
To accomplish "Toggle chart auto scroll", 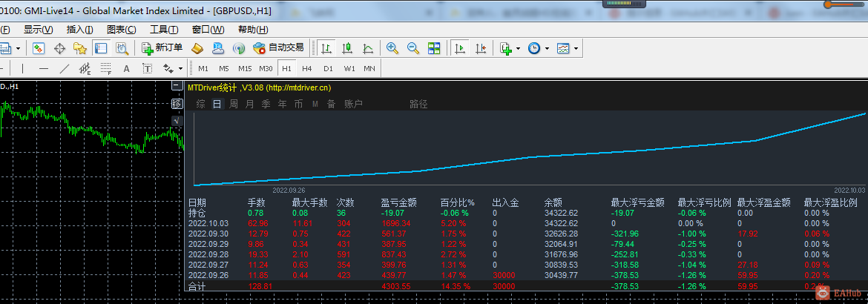I will [459, 48].
